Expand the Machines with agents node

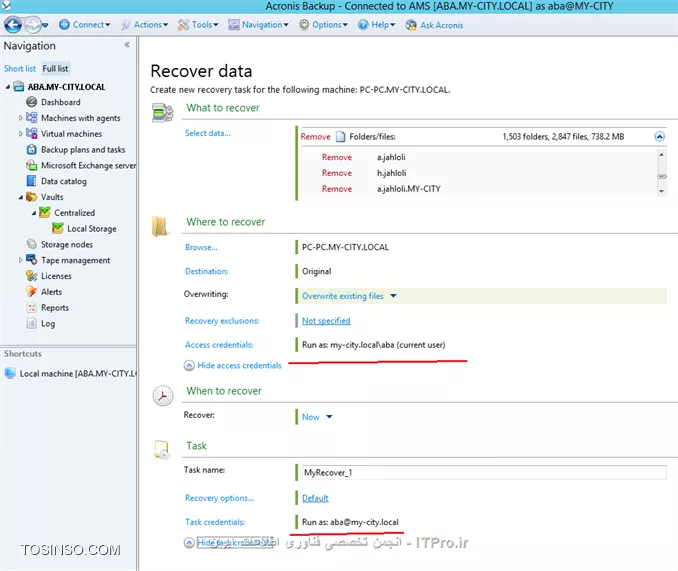[20, 118]
